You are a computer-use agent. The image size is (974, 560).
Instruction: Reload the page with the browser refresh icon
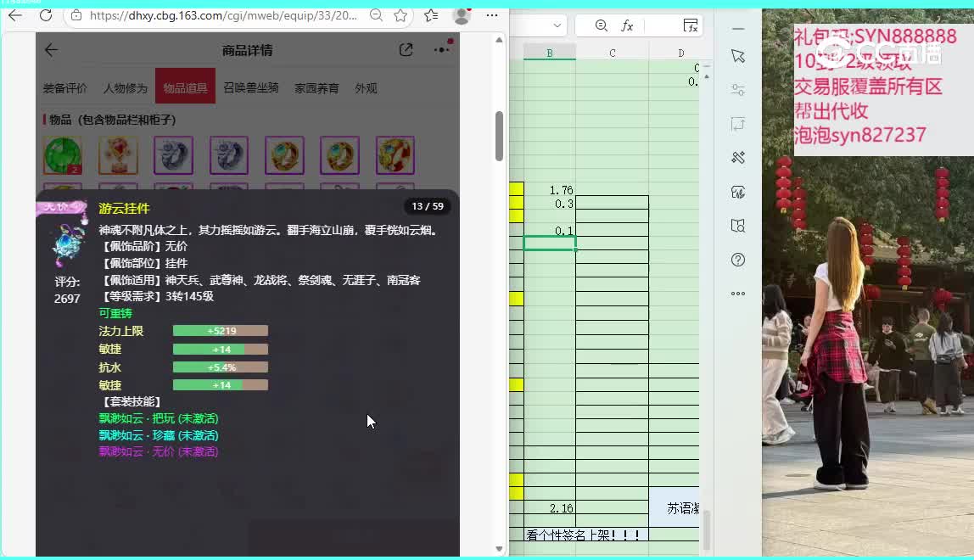point(46,15)
